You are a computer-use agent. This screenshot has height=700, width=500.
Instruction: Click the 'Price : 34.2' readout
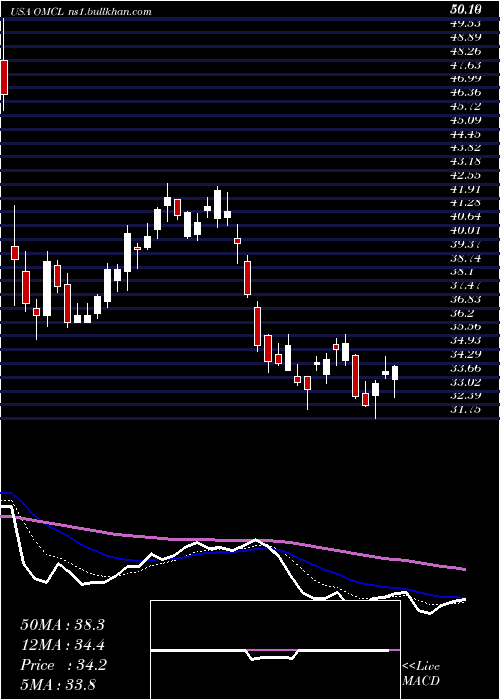pyautogui.click(x=63, y=665)
